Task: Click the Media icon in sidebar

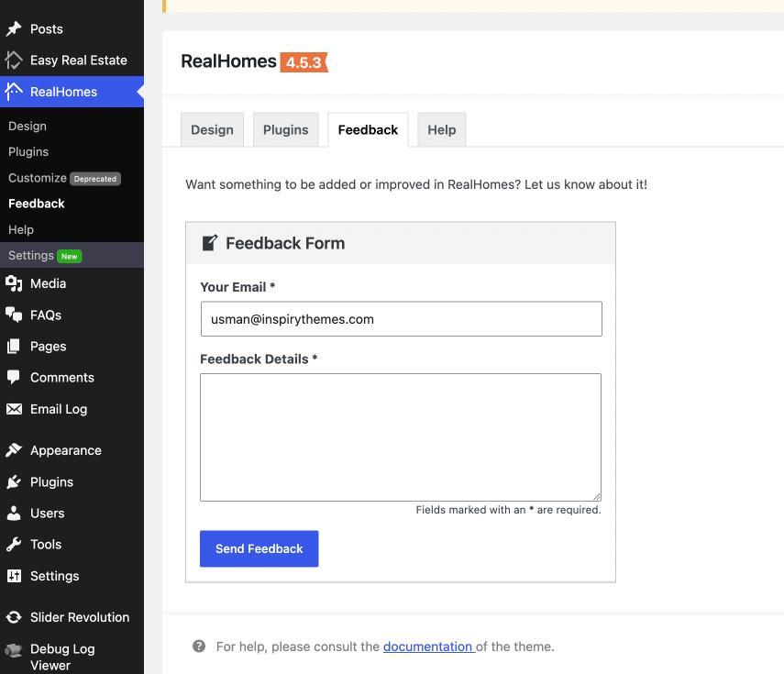Action: (x=14, y=283)
